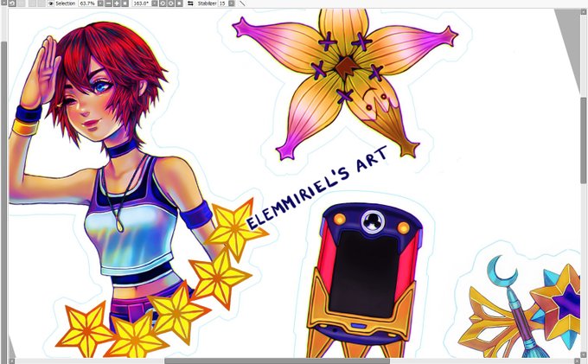Screen dimensions: 588x364
Task: Flip the view horizontally
Action: (190, 3)
